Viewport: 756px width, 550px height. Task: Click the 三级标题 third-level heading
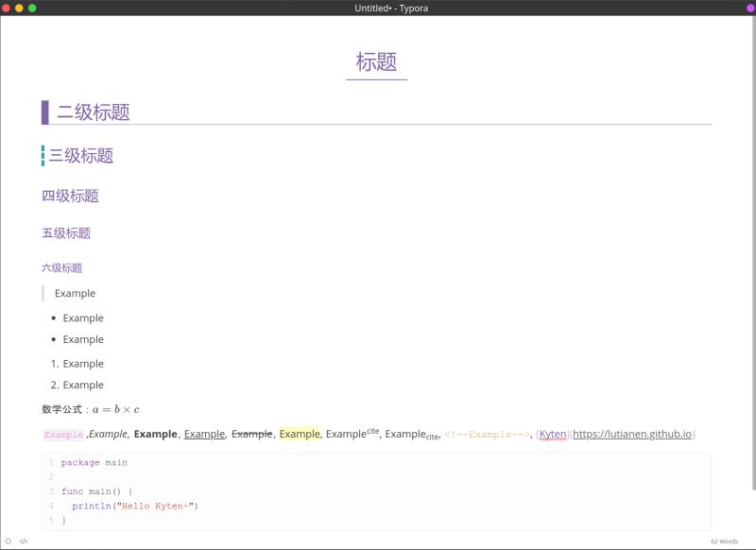81,155
